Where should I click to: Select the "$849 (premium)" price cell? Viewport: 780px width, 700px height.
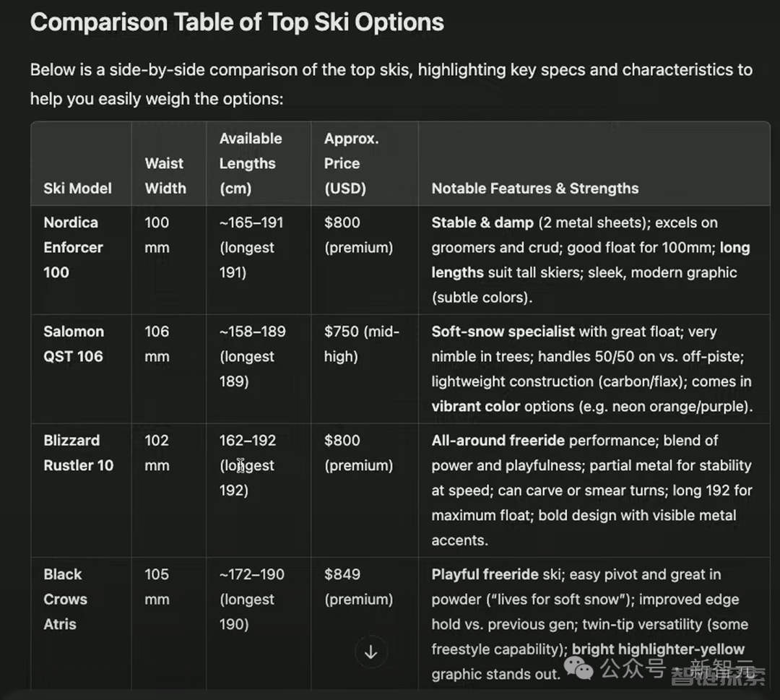(358, 587)
